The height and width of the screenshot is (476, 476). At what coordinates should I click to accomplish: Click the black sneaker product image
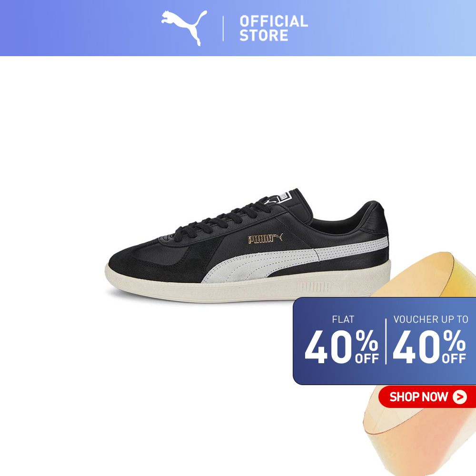(248, 245)
